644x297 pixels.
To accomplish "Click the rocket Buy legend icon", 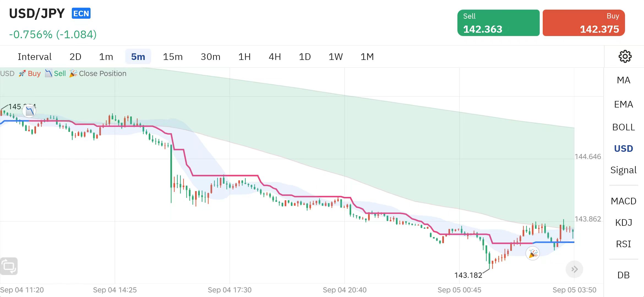I will (x=22, y=73).
